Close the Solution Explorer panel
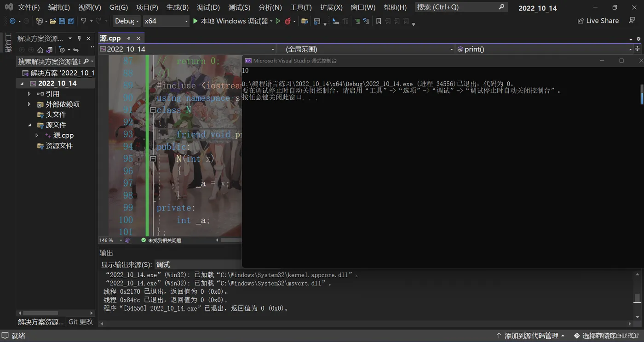644x342 pixels. (89, 39)
